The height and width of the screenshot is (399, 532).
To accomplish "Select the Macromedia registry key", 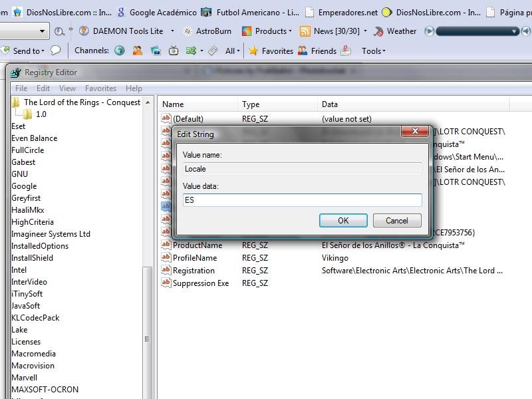I will 34,354.
